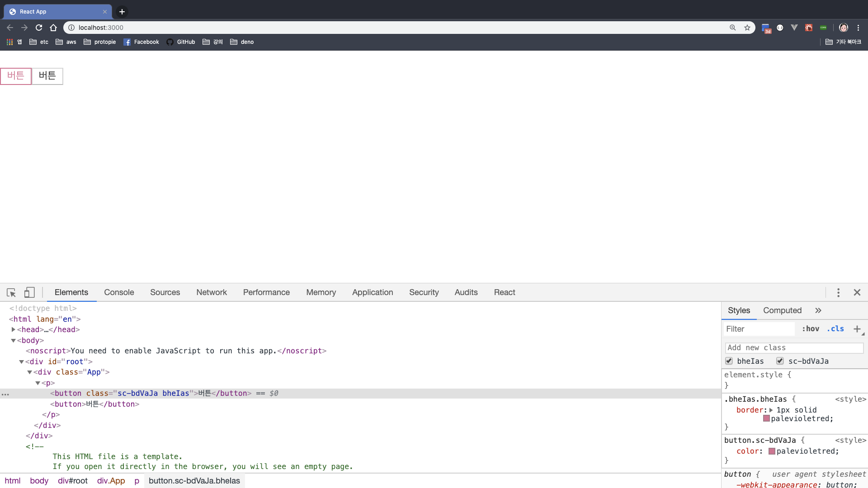Switch to the Console tab

coord(119,292)
